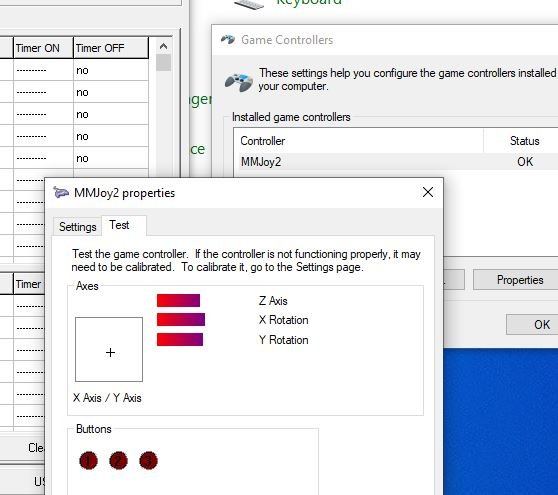
Task: Select the Test tab
Action: pos(119,225)
